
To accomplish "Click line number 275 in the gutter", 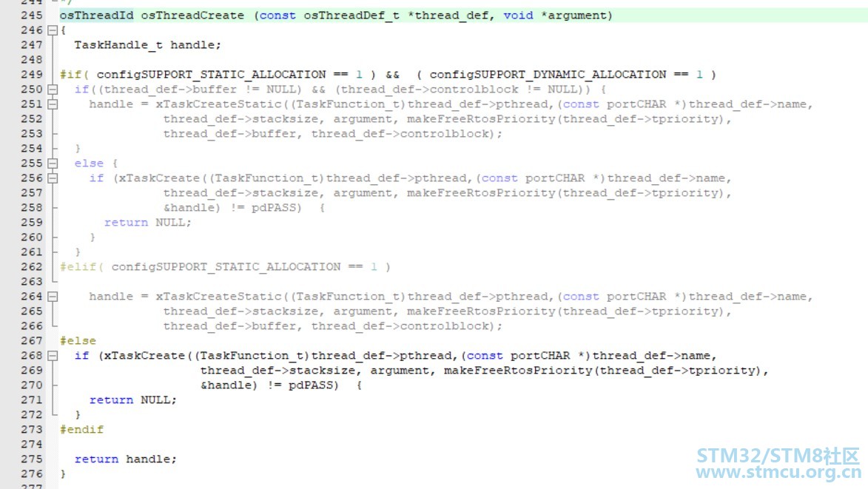I will click(x=32, y=459).
